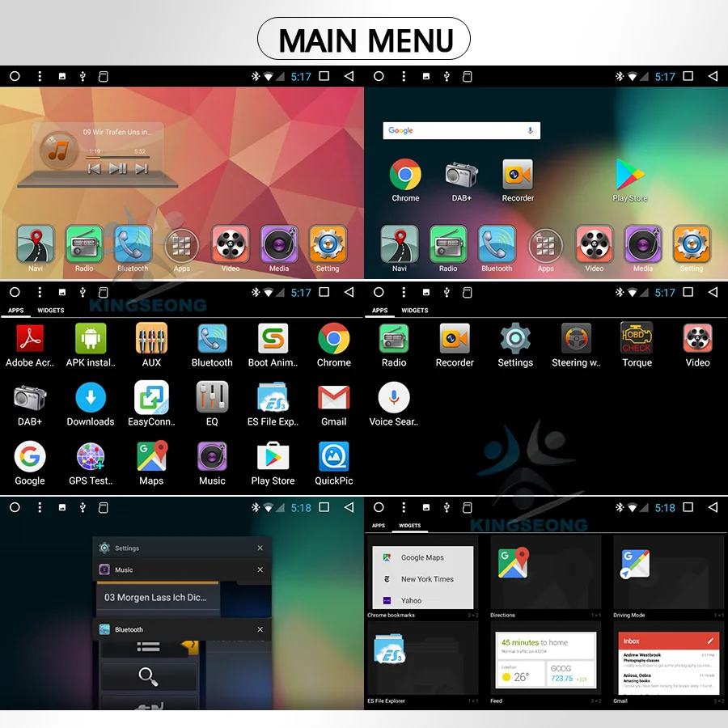Screen dimensions: 728x728
Task: Click '03 Morgen Lass Ich Dic...' track title
Action: [x=155, y=598]
